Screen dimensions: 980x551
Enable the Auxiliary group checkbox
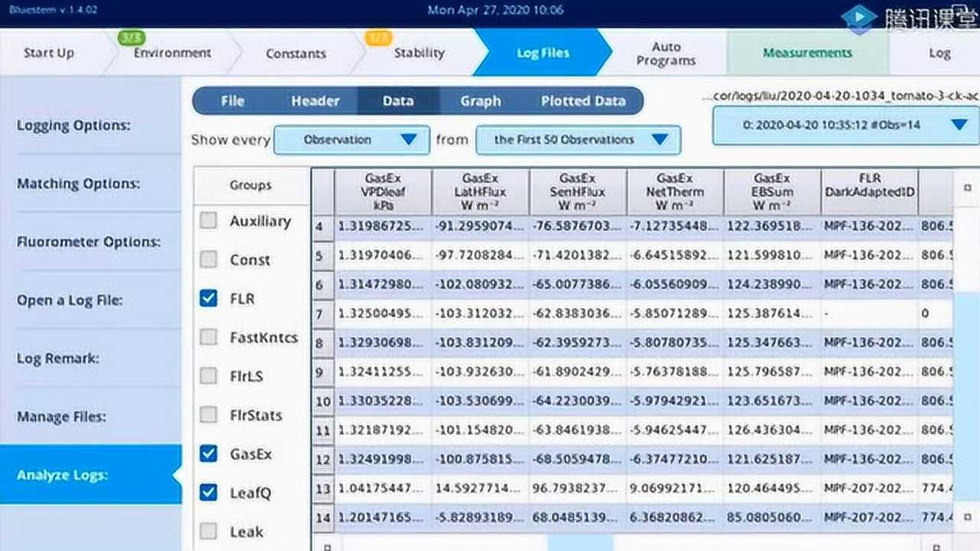pos(208,221)
